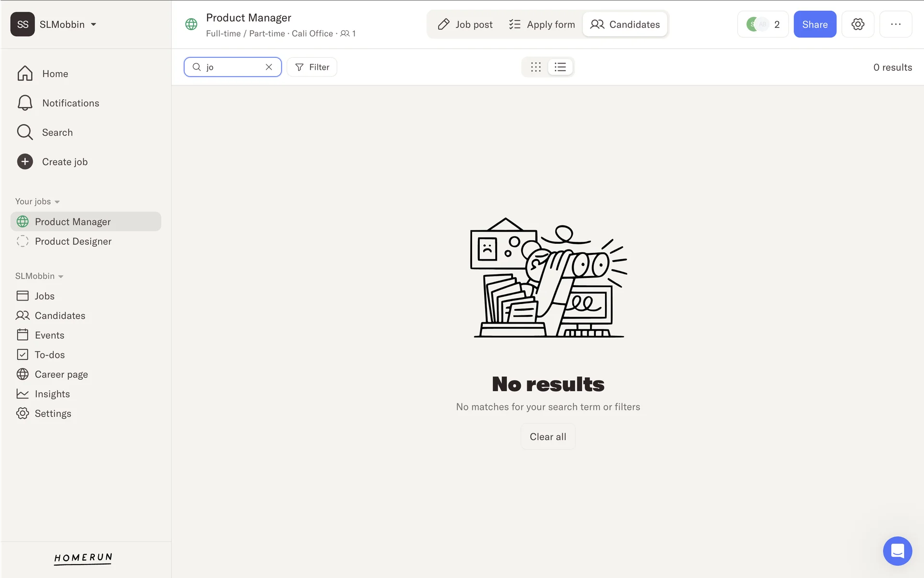Image resolution: width=924 pixels, height=578 pixels.
Task: Open Notifications bell icon
Action: tap(25, 103)
